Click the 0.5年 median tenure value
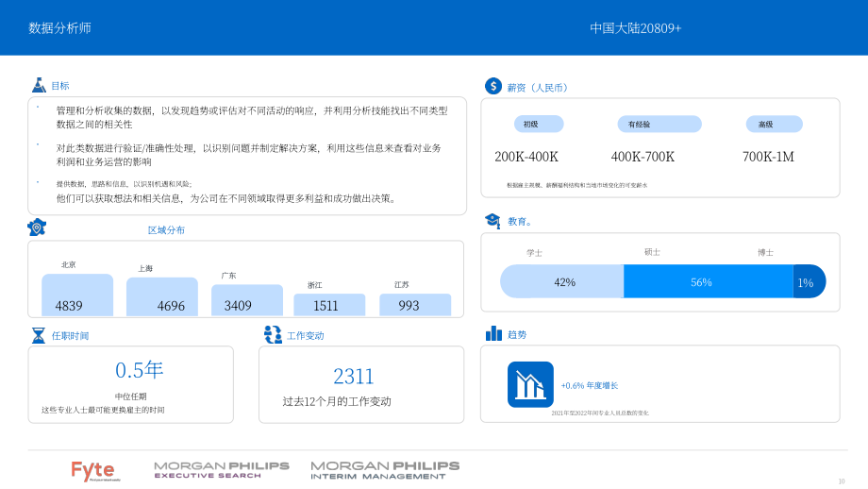The width and height of the screenshot is (868, 489). [139, 370]
